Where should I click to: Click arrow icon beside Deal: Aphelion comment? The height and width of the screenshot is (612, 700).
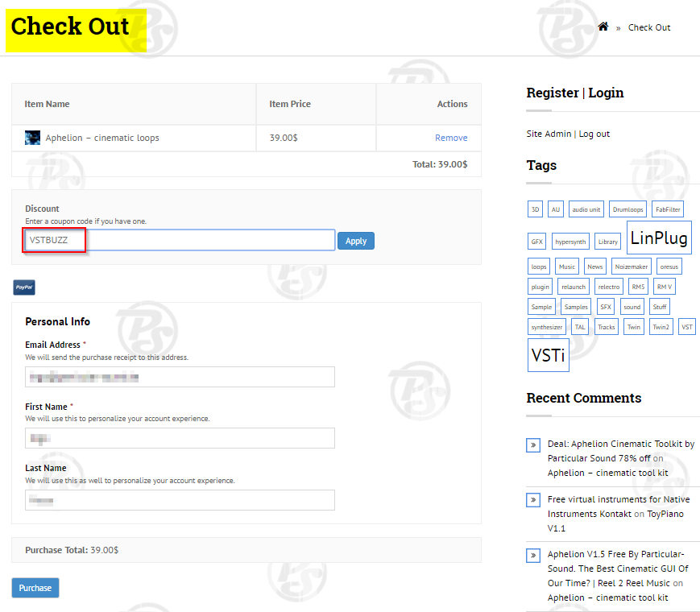pyautogui.click(x=532, y=445)
